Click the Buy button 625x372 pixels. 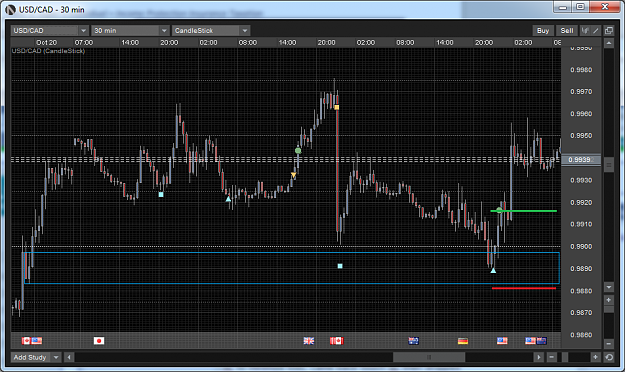pos(543,30)
